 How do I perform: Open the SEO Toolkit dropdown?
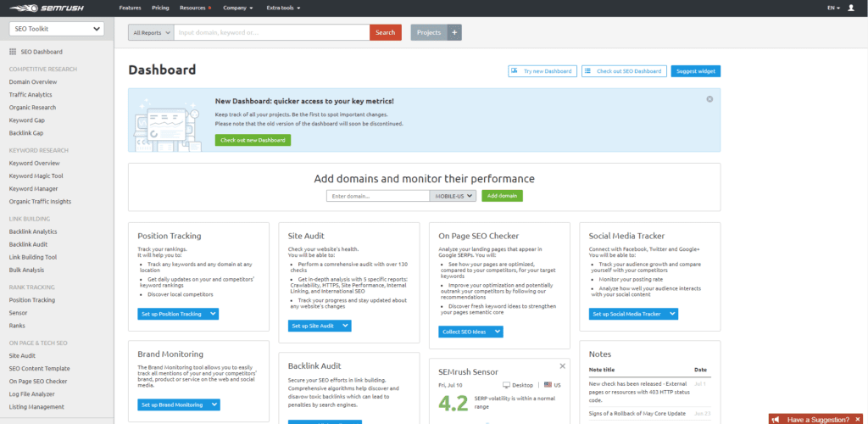[57, 29]
